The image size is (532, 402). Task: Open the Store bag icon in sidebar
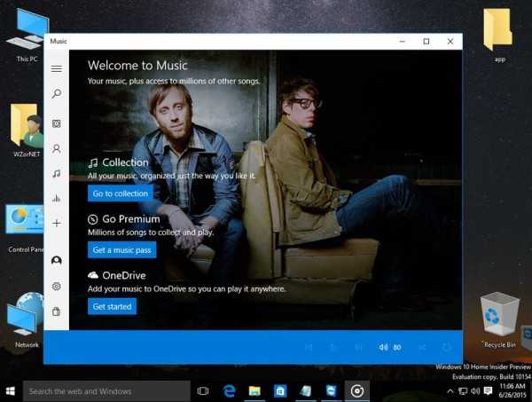click(x=57, y=311)
